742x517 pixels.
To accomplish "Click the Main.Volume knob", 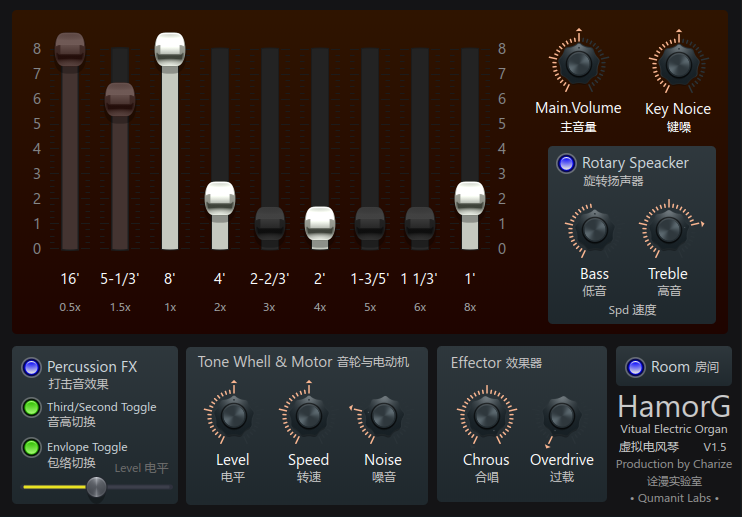I will point(578,63).
